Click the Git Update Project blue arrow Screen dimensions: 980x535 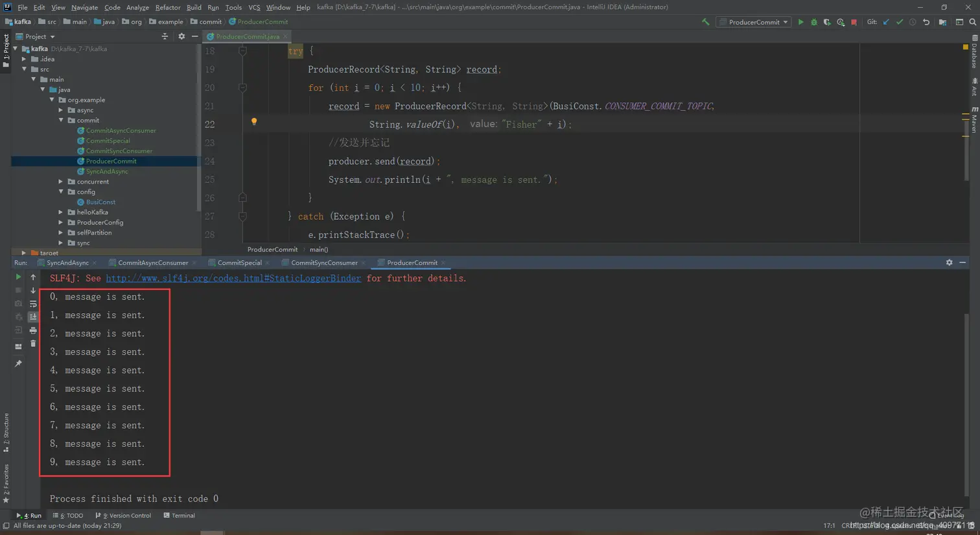pyautogui.click(x=886, y=22)
